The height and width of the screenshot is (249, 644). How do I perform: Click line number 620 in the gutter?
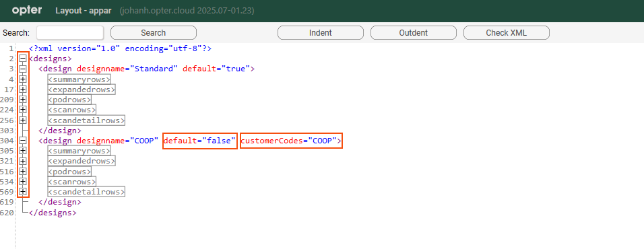click(7, 213)
